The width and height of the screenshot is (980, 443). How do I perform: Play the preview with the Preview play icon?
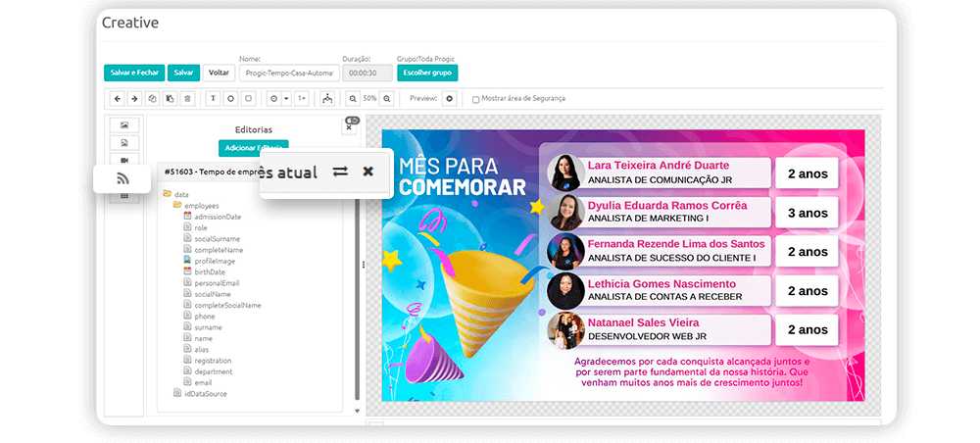click(x=449, y=99)
